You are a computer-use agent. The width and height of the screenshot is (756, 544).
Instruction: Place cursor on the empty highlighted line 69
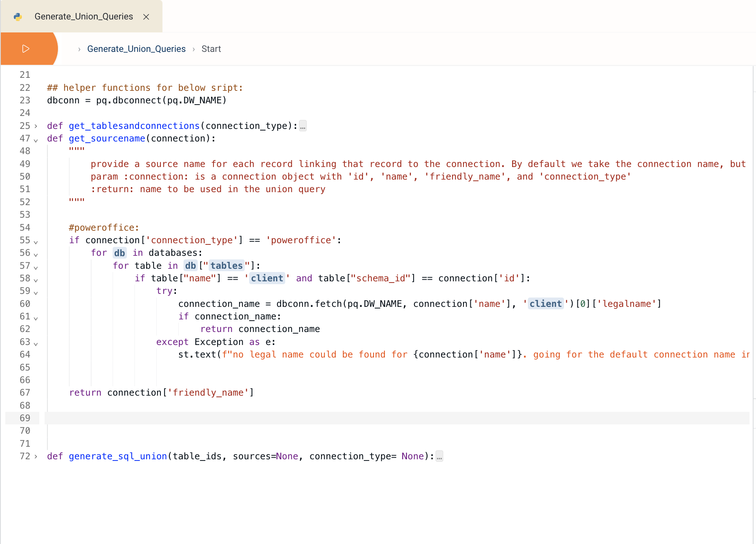pos(397,418)
